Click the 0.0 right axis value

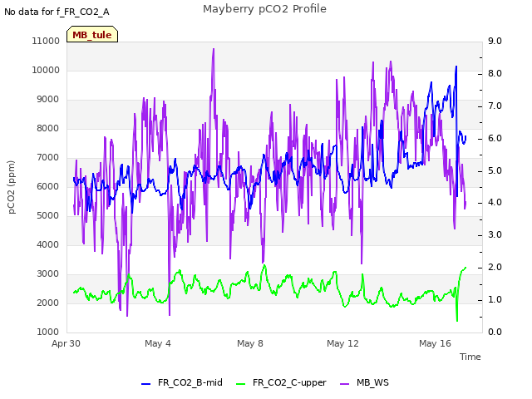tap(495, 332)
